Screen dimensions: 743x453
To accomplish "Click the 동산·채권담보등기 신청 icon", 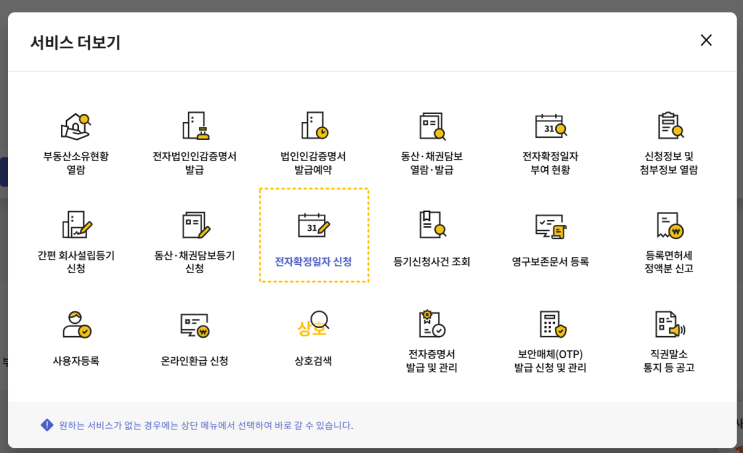I will tap(196, 225).
